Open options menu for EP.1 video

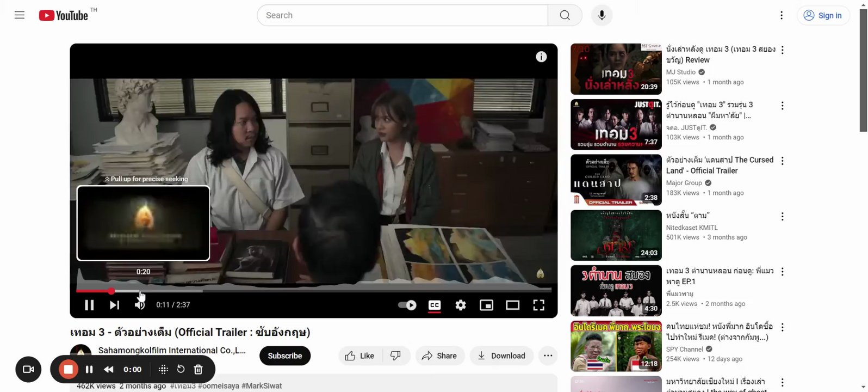coord(783,272)
